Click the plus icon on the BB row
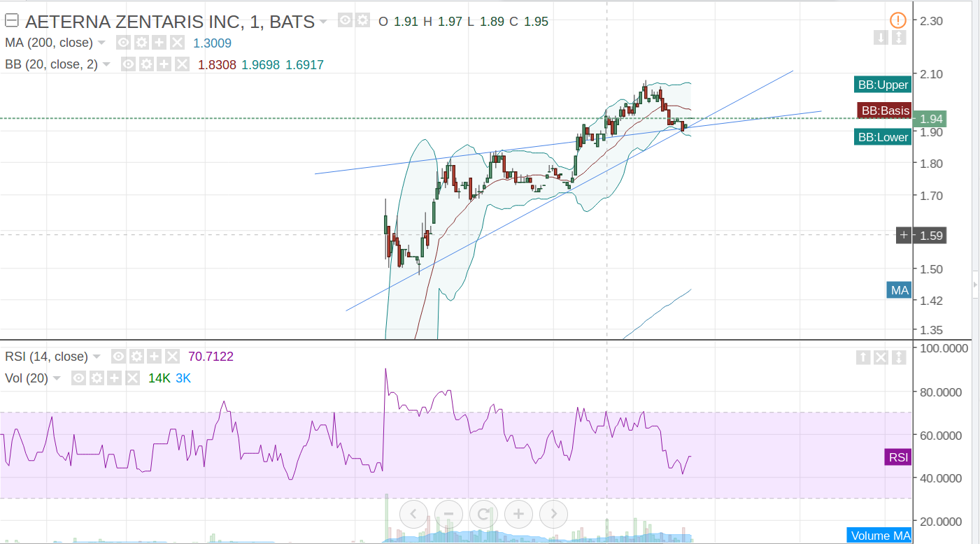This screenshot has height=544, width=980. click(x=164, y=64)
